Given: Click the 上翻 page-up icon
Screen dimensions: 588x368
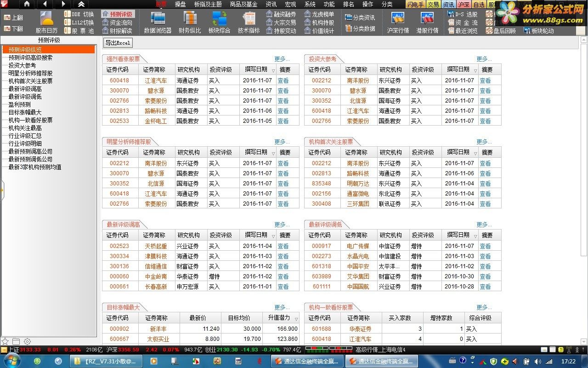Looking at the screenshot, I should pos(13,17).
